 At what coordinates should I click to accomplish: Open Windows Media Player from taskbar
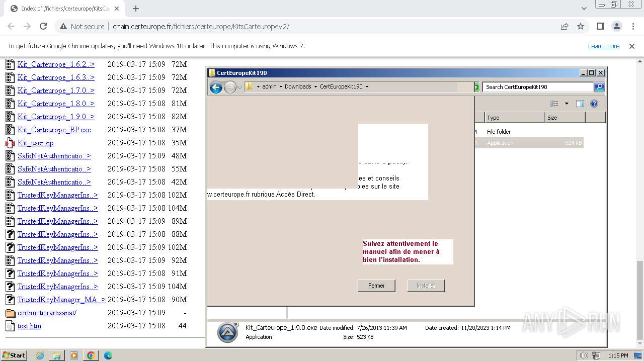point(74,355)
